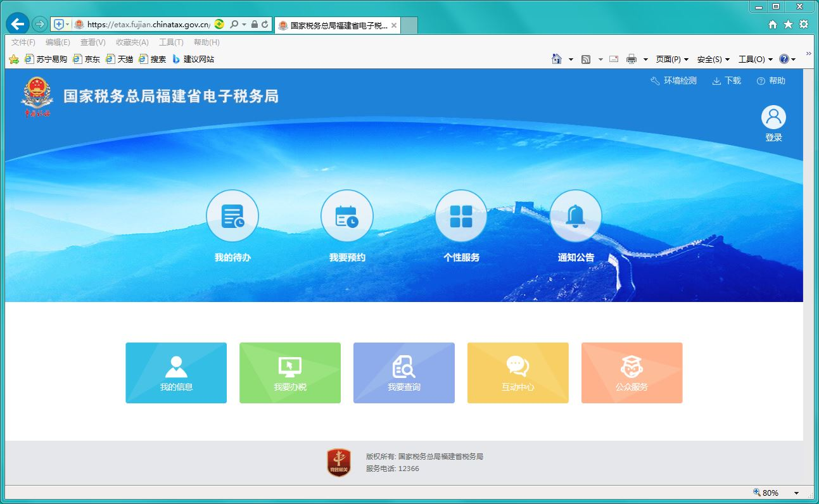Click the browser back arrow button
The image size is (819, 504).
click(17, 25)
